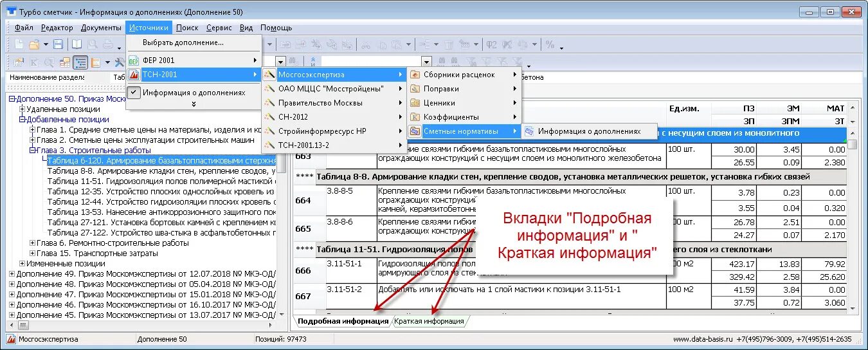
Task: Open the Файл menu
Action: coord(24,28)
